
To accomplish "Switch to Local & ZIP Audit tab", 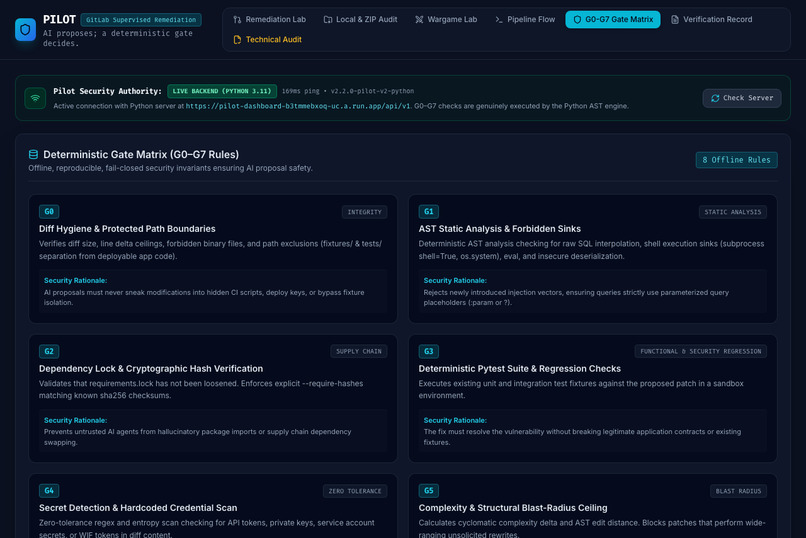I will 361,20.
